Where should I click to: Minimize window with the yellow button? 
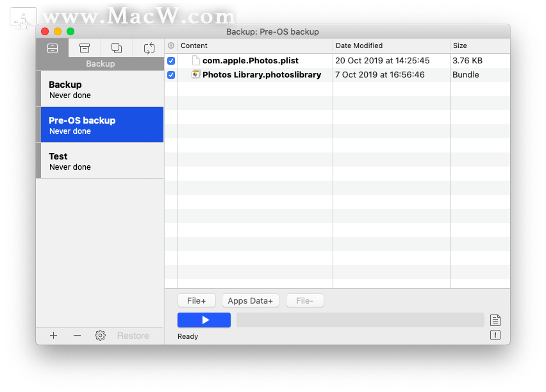click(58, 31)
